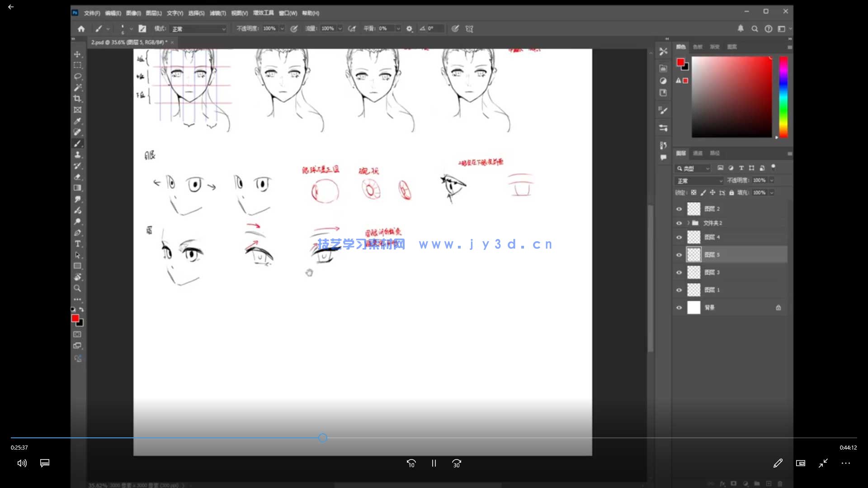Select the Eyedropper tool
This screenshot has width=868, height=488.
(78, 121)
